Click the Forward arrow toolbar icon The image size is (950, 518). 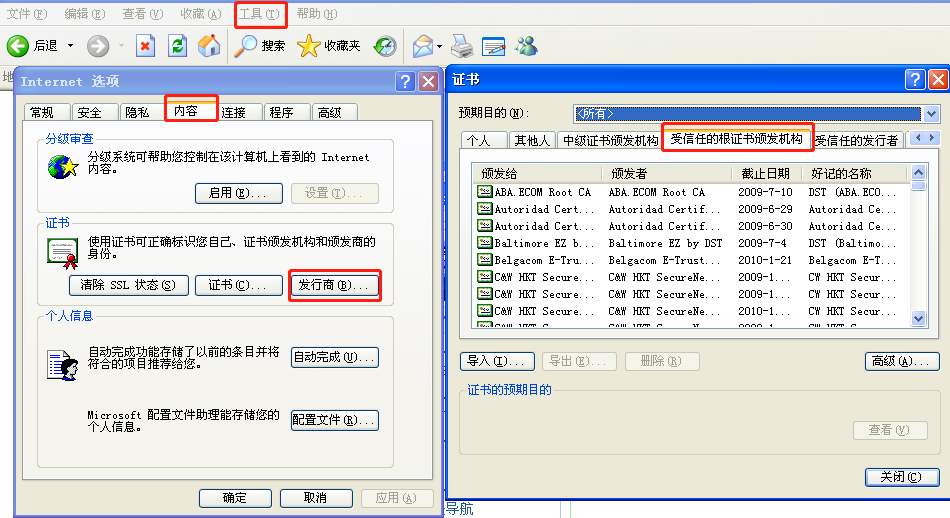pyautogui.click(x=98, y=46)
